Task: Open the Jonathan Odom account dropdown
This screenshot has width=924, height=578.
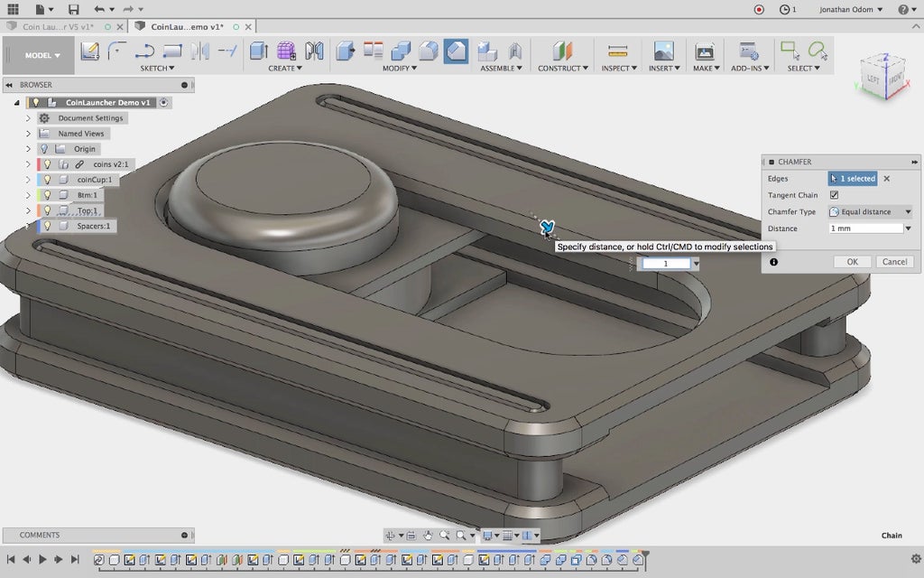Action: pos(851,9)
